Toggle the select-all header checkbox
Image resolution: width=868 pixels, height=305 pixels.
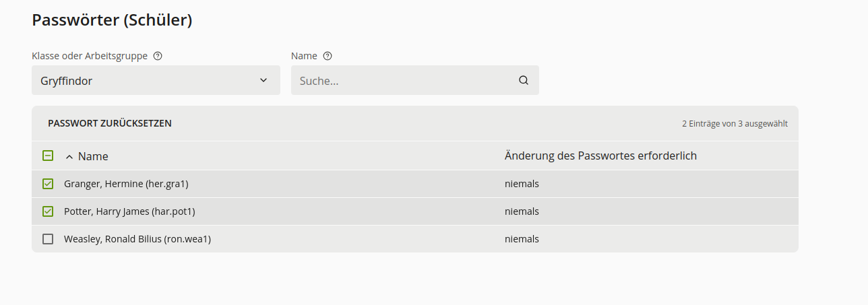click(x=48, y=156)
